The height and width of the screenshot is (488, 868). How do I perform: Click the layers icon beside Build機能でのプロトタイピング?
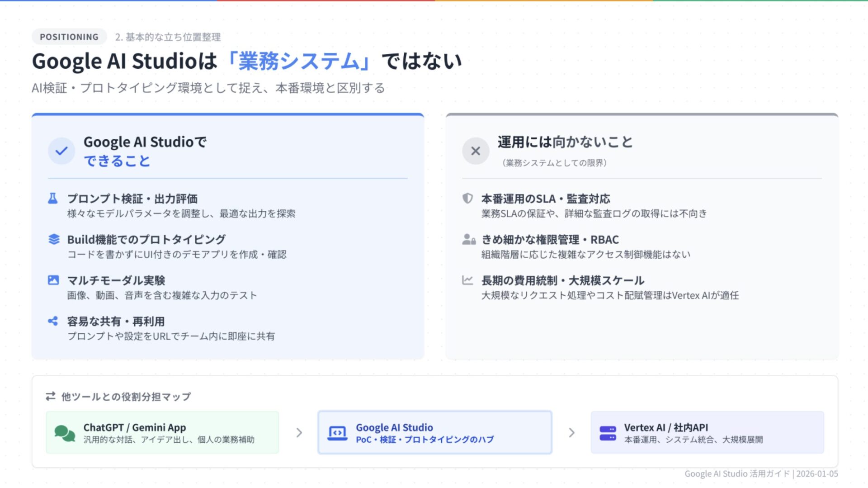point(54,239)
